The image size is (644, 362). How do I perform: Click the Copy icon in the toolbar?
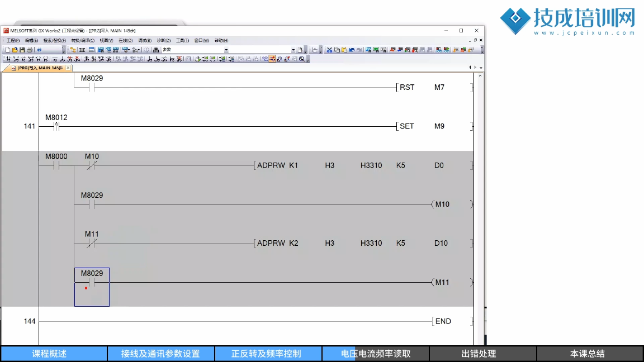point(337,50)
